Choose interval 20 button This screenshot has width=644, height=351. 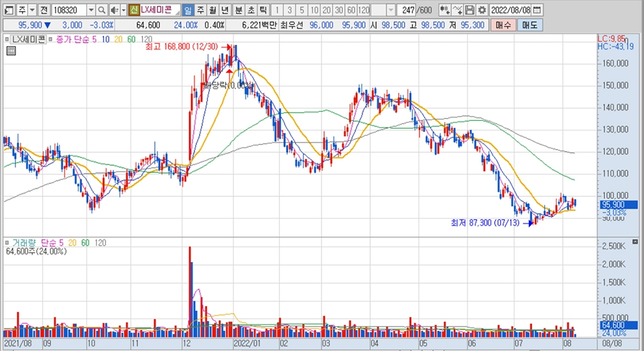[327, 10]
